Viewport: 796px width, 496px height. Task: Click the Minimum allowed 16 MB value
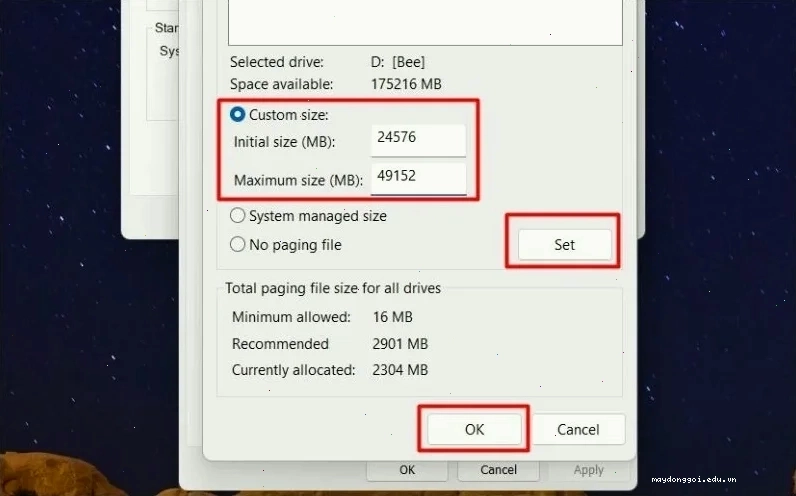pos(392,317)
